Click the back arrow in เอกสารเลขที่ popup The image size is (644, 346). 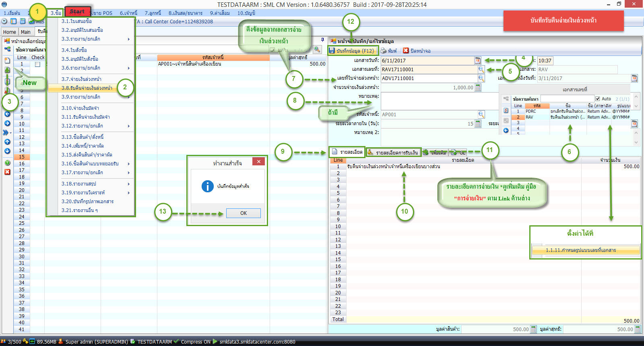click(x=506, y=130)
